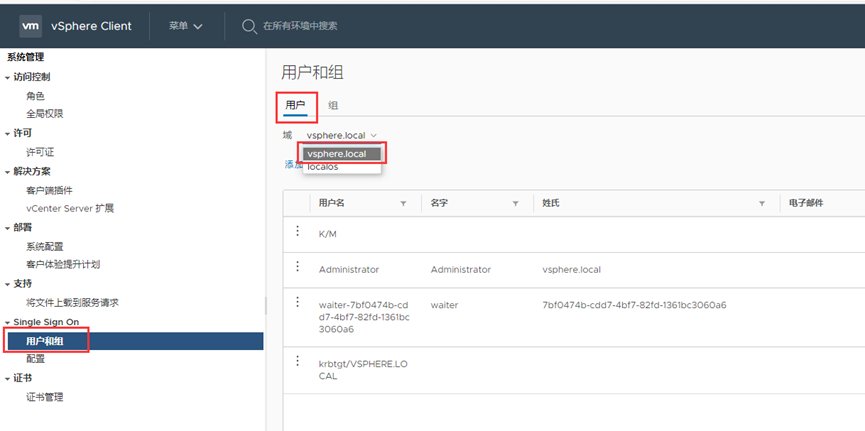
Task: Click the 7bf0474b-cdd7 last name cell
Action: coord(634,305)
